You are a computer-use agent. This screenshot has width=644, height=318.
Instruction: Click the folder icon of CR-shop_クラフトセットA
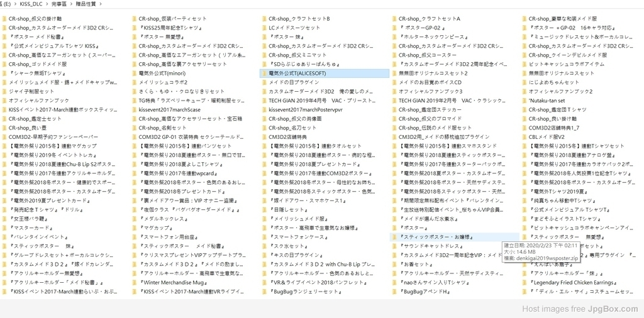click(394, 18)
